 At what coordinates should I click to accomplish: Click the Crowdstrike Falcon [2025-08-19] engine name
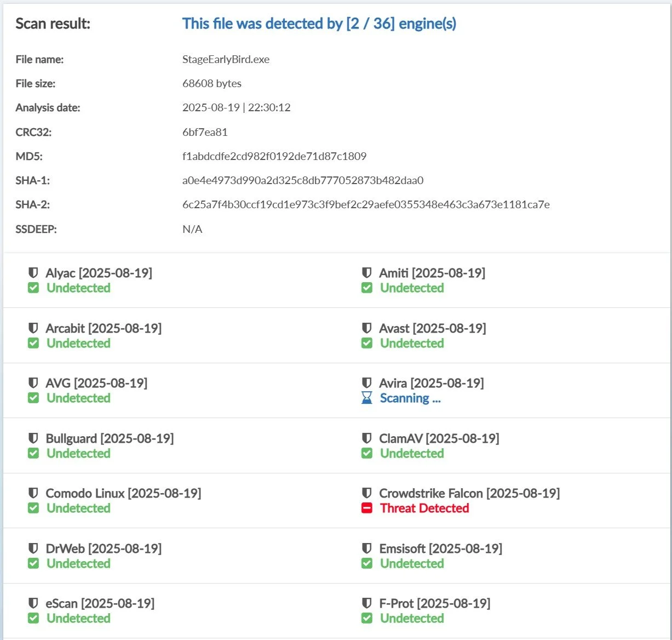(469, 493)
